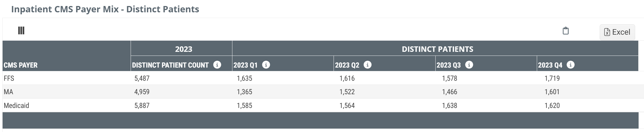The height and width of the screenshot is (132, 644).
Task: Show info icon for 2023 Q4
Action: [x=571, y=65]
